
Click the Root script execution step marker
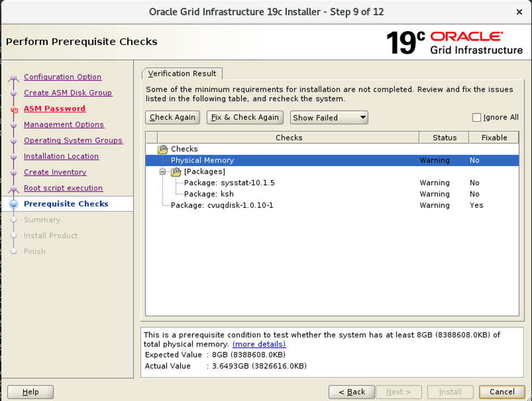point(14,188)
